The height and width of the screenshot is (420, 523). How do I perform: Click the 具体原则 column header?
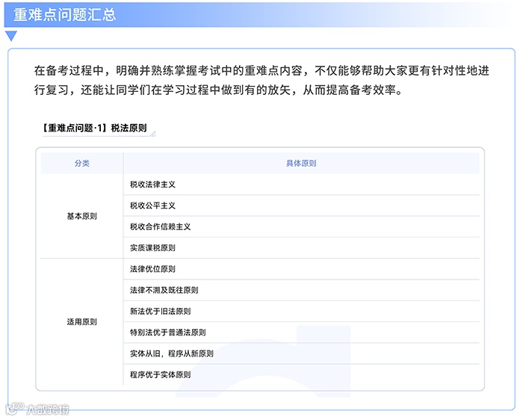[301, 163]
